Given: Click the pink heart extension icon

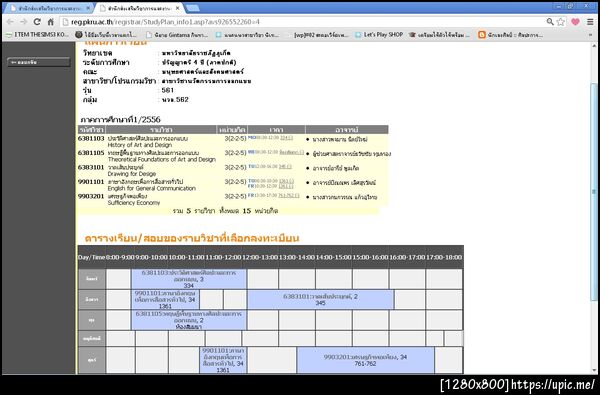Looking at the screenshot, I should (x=575, y=22).
